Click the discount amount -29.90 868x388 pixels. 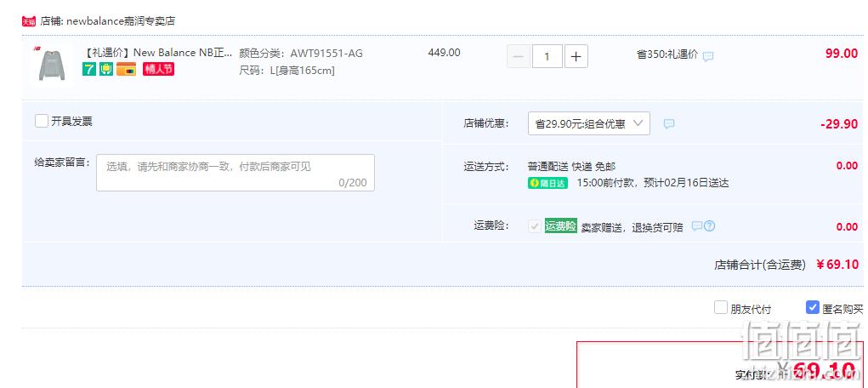tap(839, 123)
